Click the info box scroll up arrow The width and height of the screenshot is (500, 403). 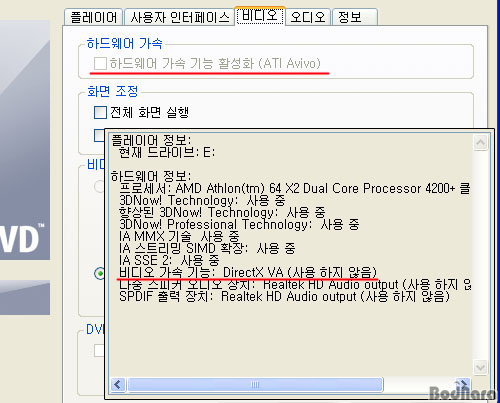click(480, 143)
